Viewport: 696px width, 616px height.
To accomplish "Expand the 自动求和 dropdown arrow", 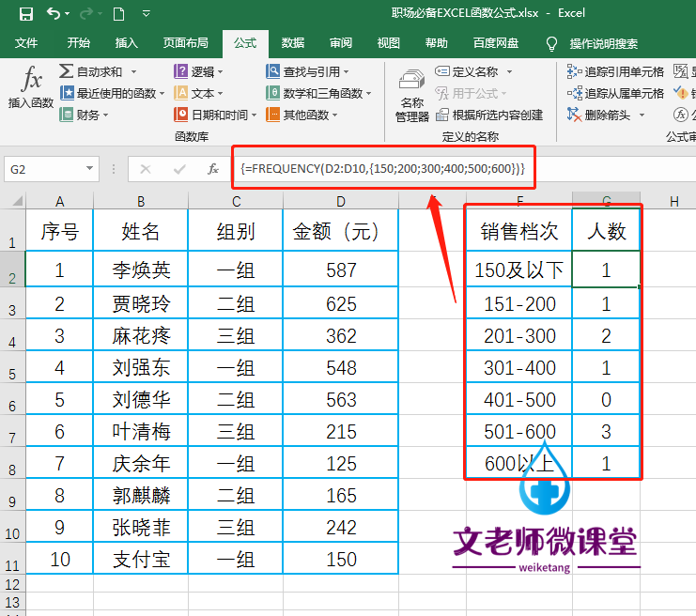I will click(x=133, y=71).
